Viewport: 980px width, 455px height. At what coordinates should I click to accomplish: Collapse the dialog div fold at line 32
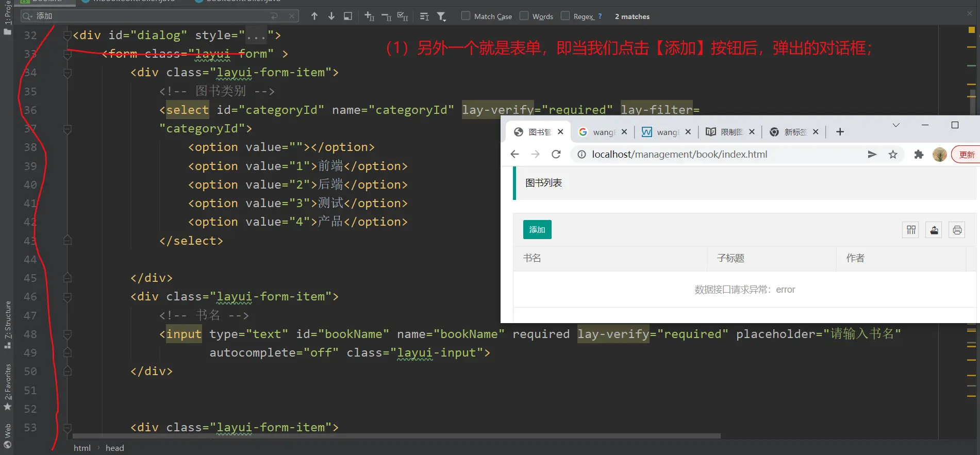tap(67, 35)
